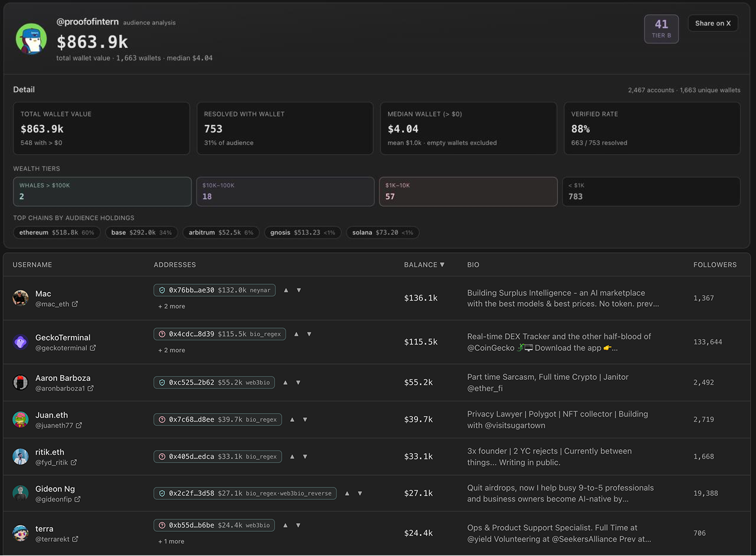This screenshot has width=756, height=556.
Task: Click the up arrow in Juan.eth's address row
Action: click(x=292, y=420)
